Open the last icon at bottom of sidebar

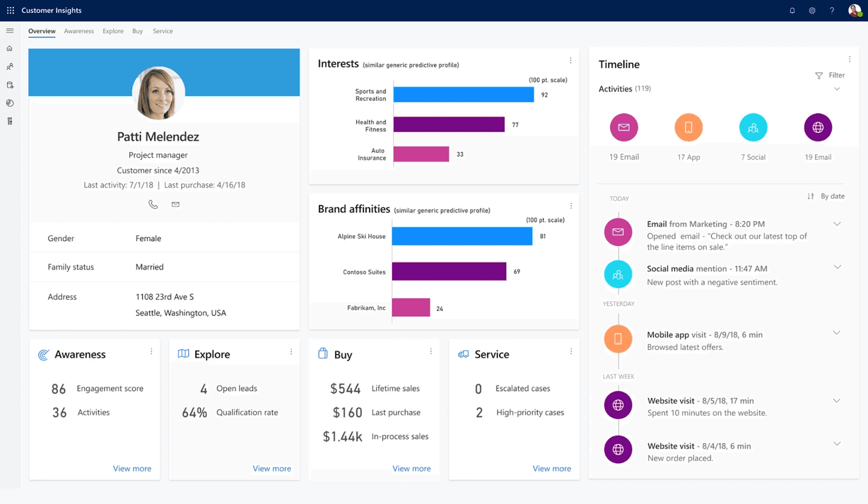click(x=10, y=121)
